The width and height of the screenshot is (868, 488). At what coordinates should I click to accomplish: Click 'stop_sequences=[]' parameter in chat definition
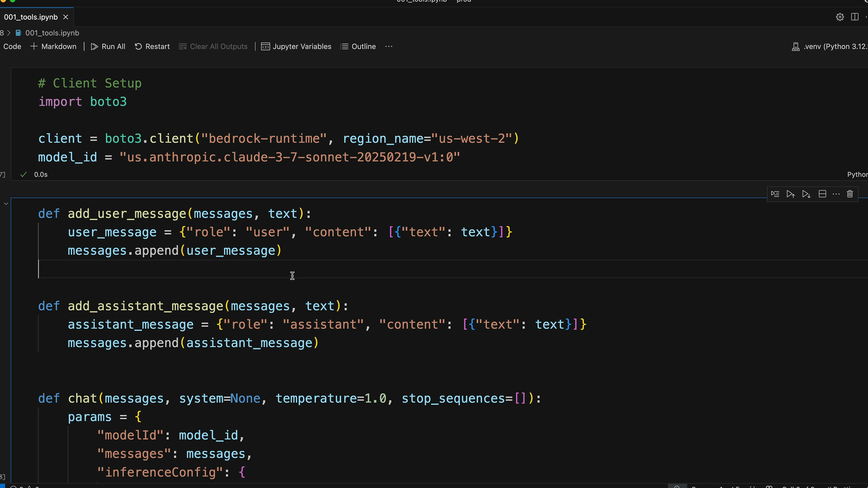(x=464, y=399)
